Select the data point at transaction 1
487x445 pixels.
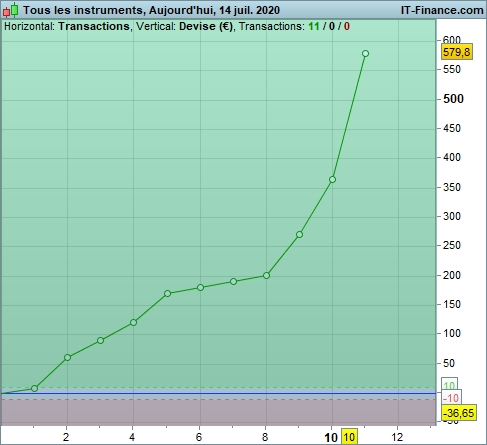pos(34,388)
